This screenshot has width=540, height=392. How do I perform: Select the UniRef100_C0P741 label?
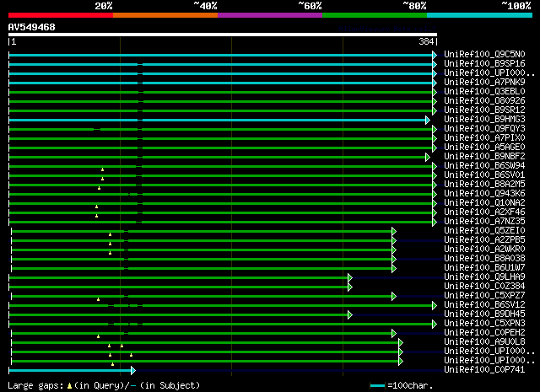[x=484, y=370]
